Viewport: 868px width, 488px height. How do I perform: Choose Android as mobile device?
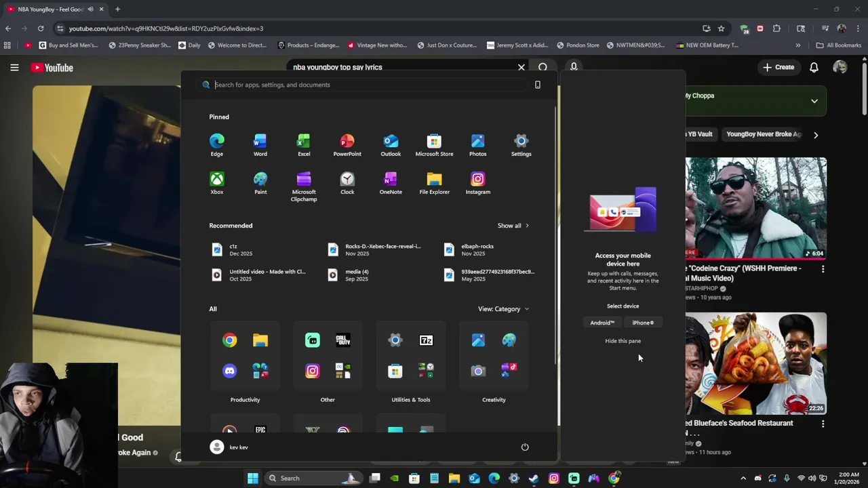[x=602, y=323]
